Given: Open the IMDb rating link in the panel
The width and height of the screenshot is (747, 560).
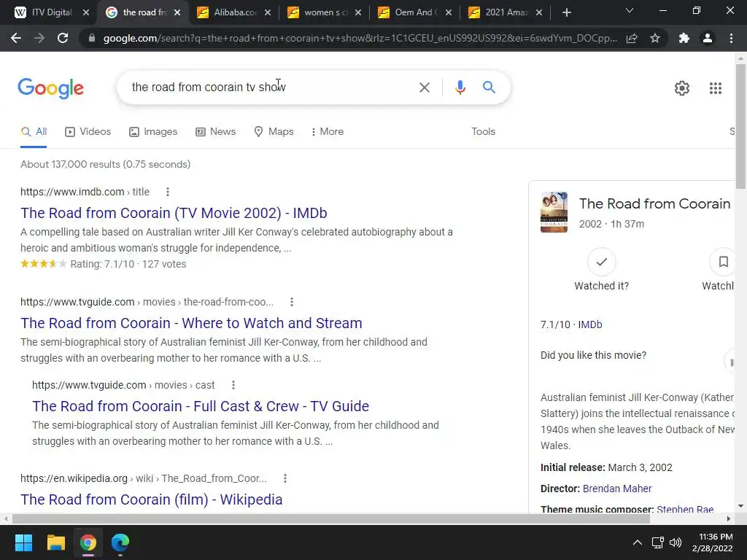Looking at the screenshot, I should pyautogui.click(x=589, y=324).
